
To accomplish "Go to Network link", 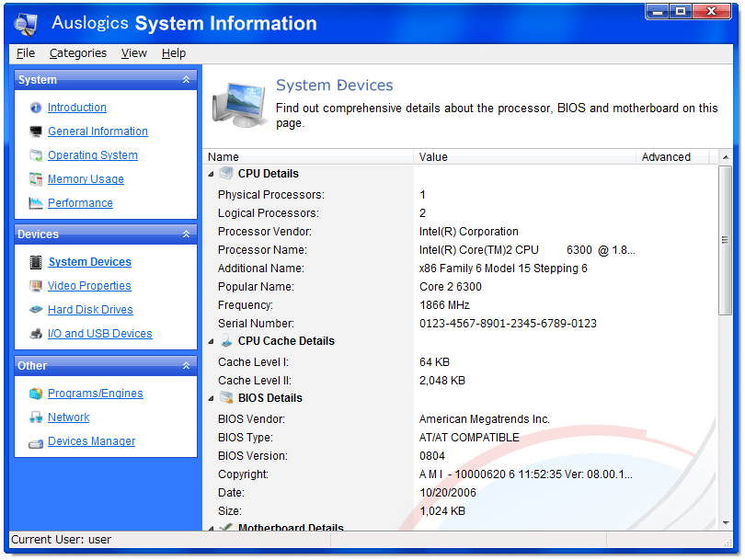I will coord(68,417).
